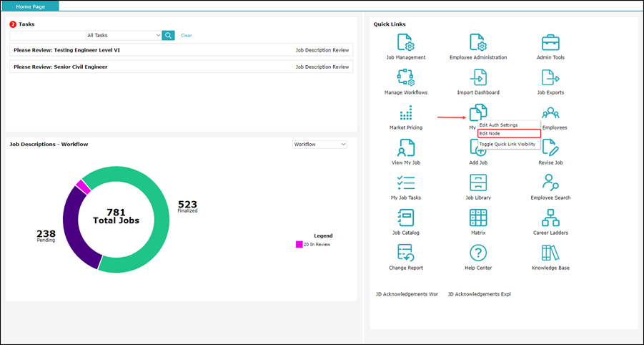Expand the Workflow chart dropdown
Image resolution: width=644 pixels, height=345 pixels.
coord(319,145)
